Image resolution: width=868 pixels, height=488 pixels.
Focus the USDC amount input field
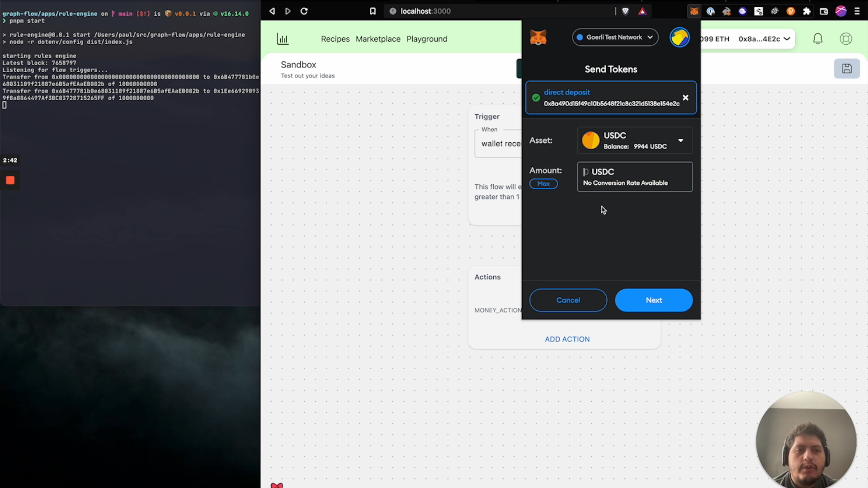pos(635,177)
